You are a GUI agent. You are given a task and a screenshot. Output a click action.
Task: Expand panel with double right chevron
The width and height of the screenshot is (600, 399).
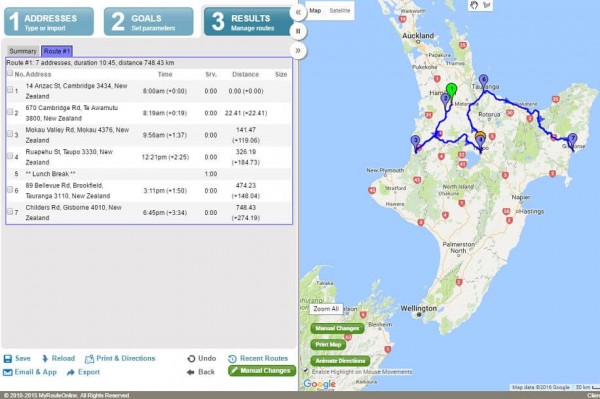point(298,50)
